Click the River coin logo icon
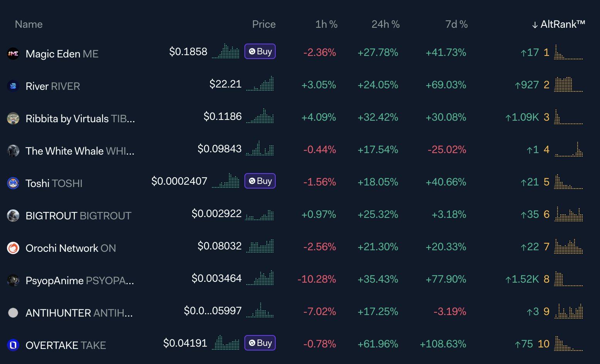Viewport: 600px width, 364px height. [13, 86]
